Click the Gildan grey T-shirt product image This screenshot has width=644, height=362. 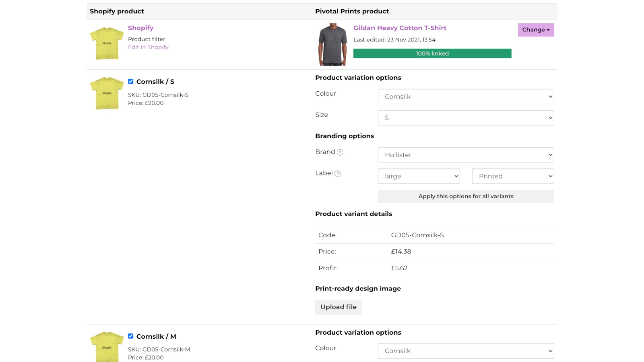[x=332, y=45]
